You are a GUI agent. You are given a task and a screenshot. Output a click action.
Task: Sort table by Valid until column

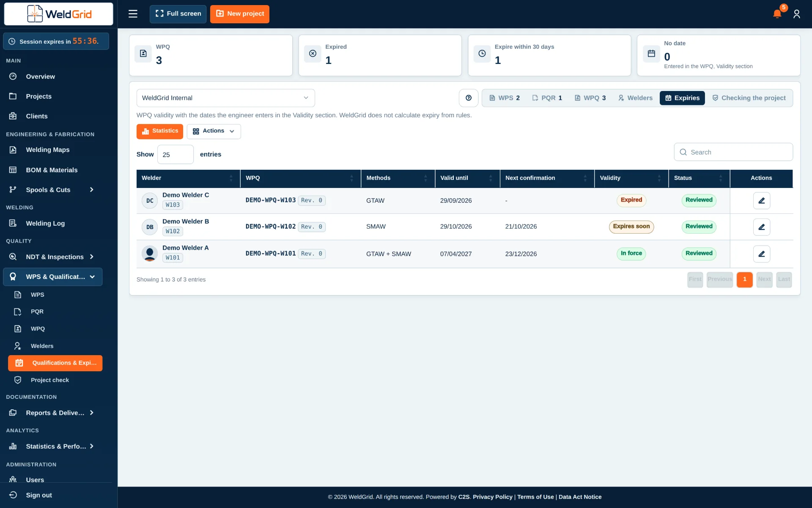coord(467,178)
